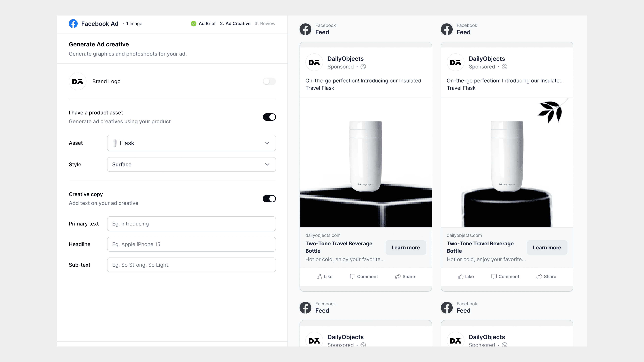The image size is (644, 362).
Task: Select the flask on cube ad image
Action: tap(365, 162)
